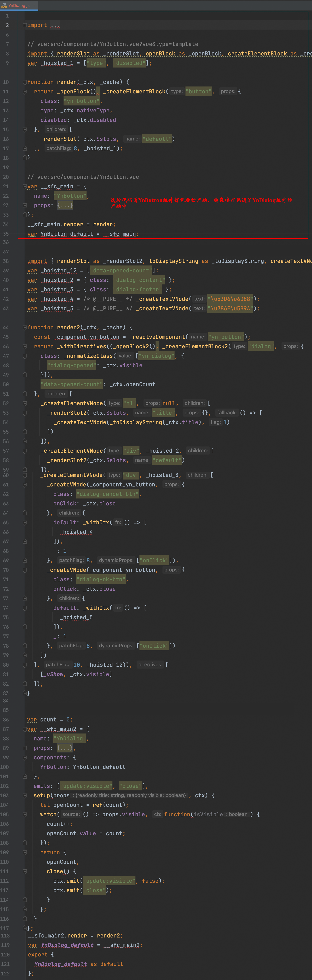Click line number 122 in gutter
The image size is (312, 980).
point(5,974)
